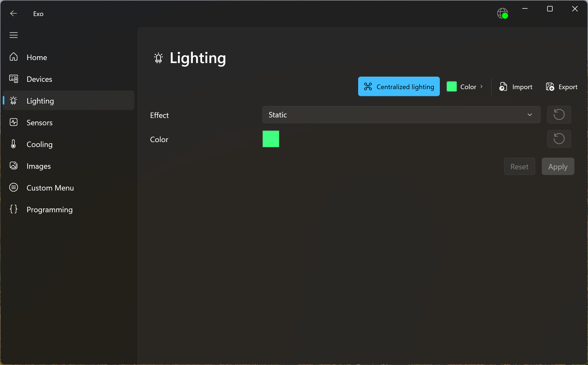Click the lighting bulb icon beside the page title
Image resolution: width=588 pixels, height=365 pixels.
click(159, 58)
